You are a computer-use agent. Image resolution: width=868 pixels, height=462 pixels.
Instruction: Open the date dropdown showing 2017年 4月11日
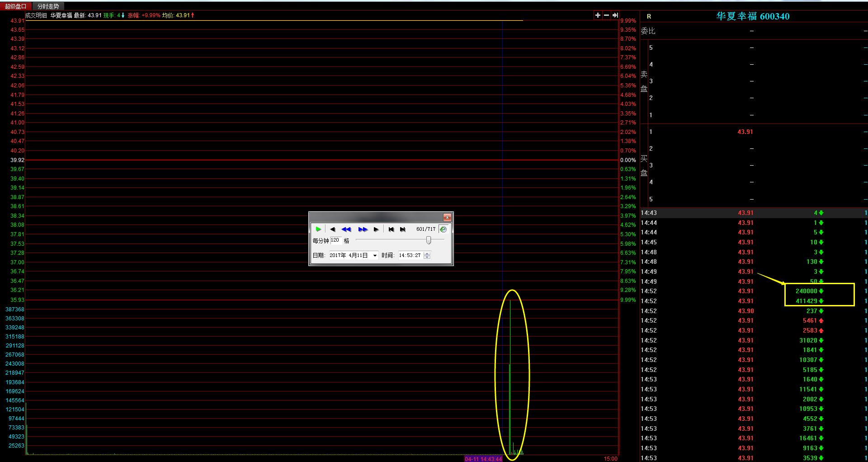[375, 256]
